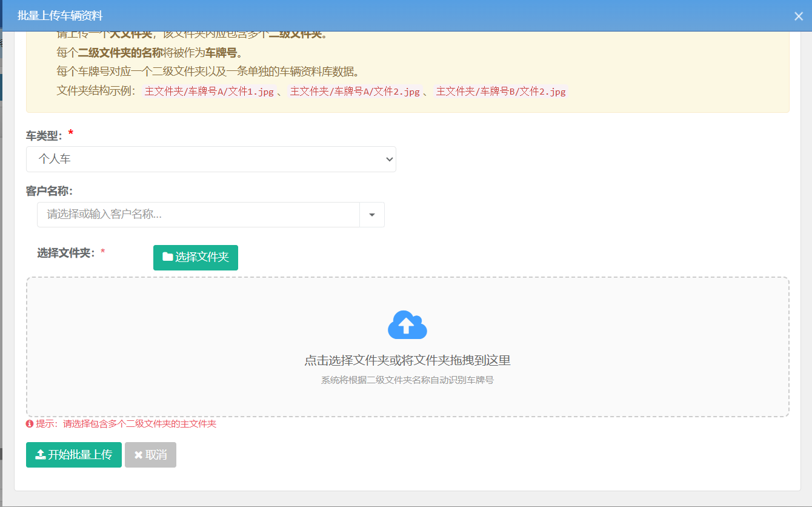Click the folder icon inside 选择文件夹 button

[167, 257]
